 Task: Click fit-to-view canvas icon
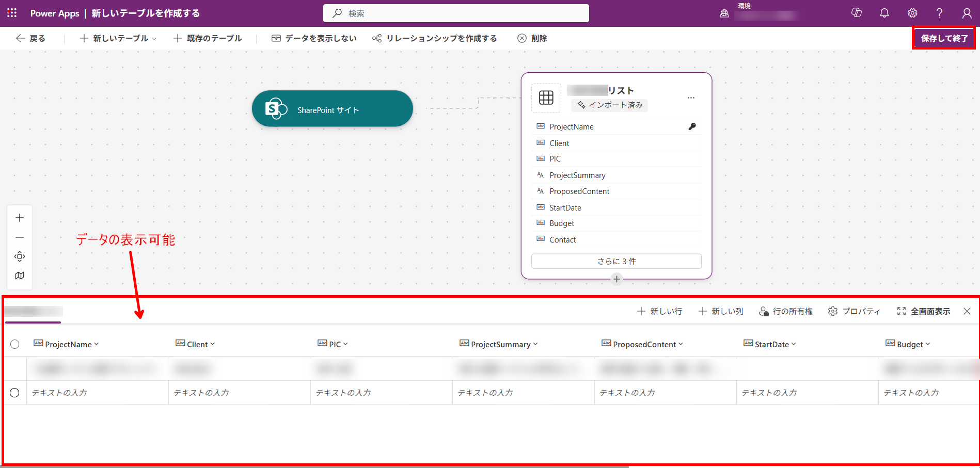pyautogui.click(x=20, y=256)
